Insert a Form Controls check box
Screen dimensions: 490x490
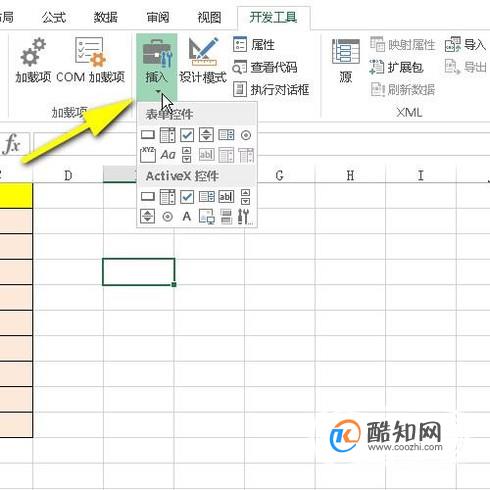click(187, 135)
